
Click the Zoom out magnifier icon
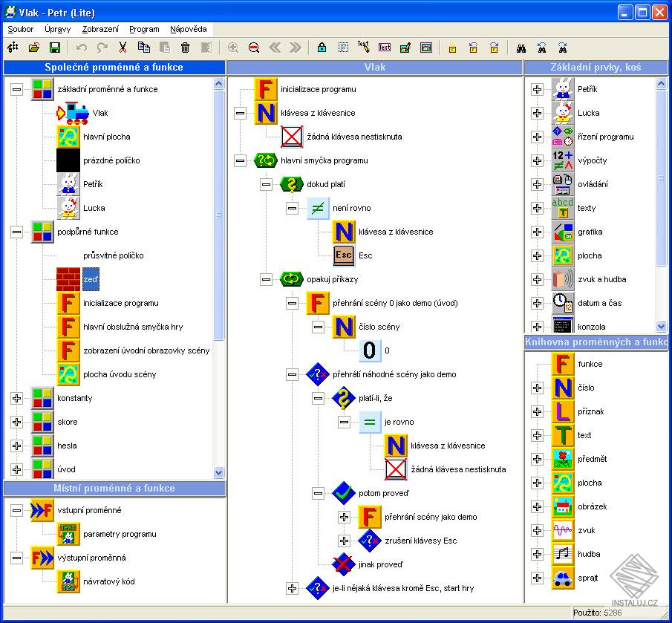point(254,48)
